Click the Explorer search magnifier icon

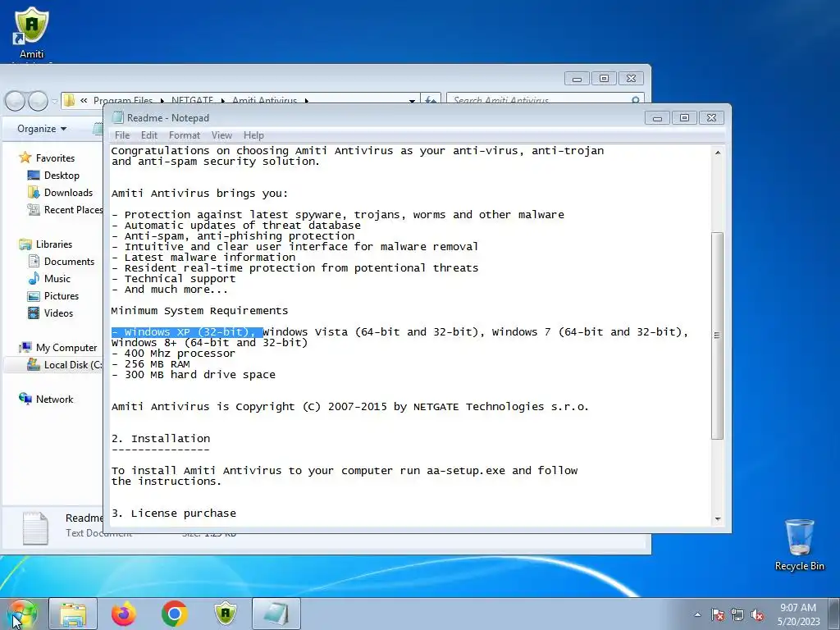[x=636, y=100]
